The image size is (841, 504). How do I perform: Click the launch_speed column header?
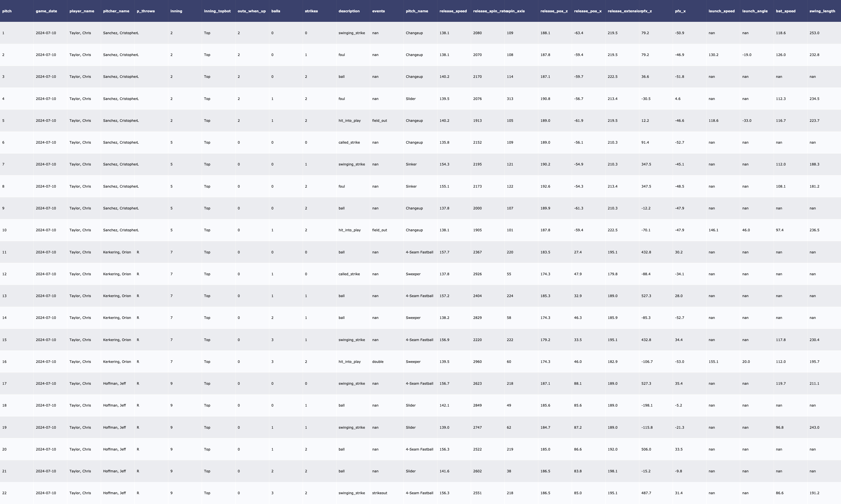tap(721, 11)
